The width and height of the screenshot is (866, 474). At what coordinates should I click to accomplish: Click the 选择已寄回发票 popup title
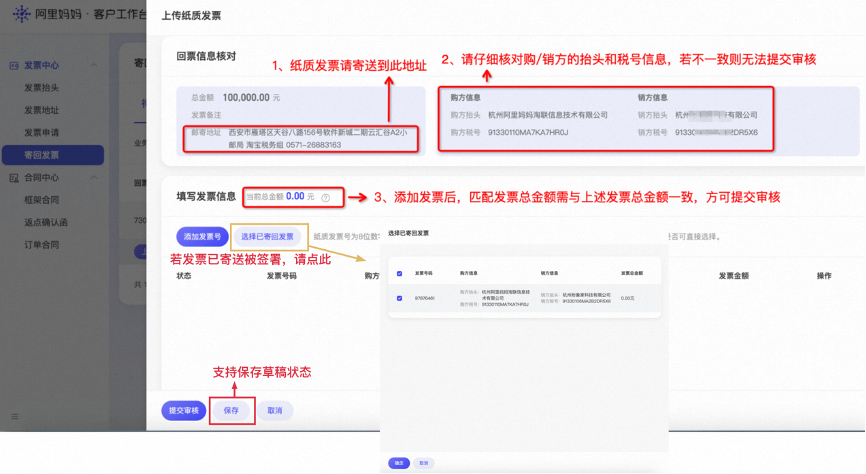(x=409, y=233)
